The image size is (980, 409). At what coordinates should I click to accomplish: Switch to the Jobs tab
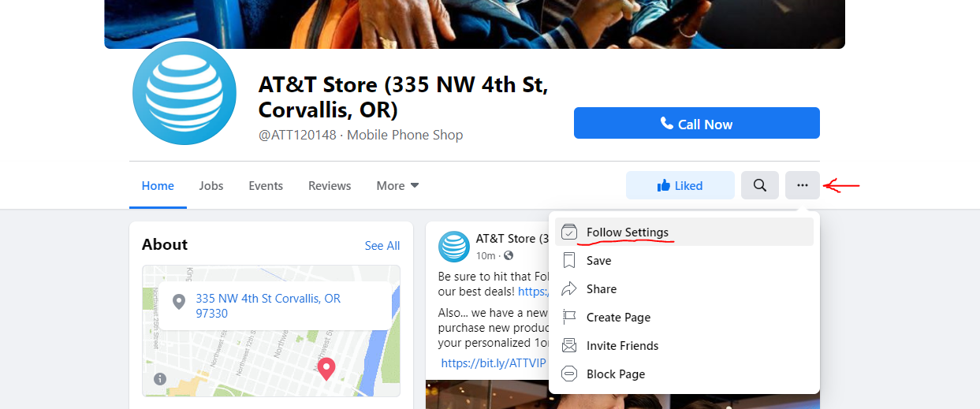pyautogui.click(x=211, y=186)
